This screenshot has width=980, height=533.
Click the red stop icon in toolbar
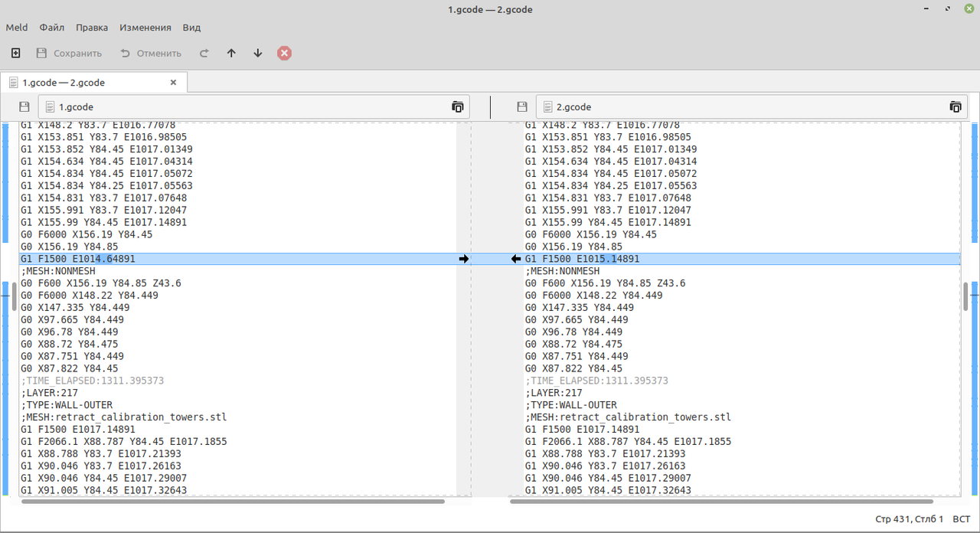pos(284,53)
